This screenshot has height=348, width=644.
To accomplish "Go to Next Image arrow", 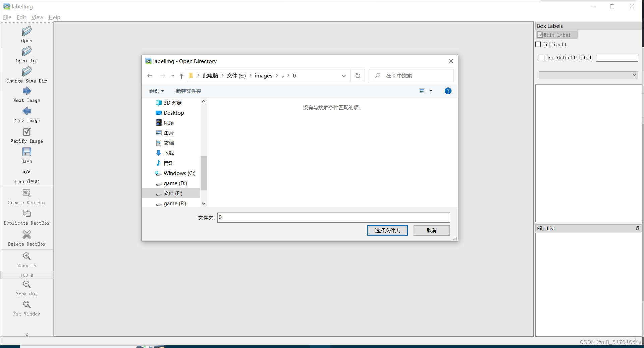I will [27, 91].
